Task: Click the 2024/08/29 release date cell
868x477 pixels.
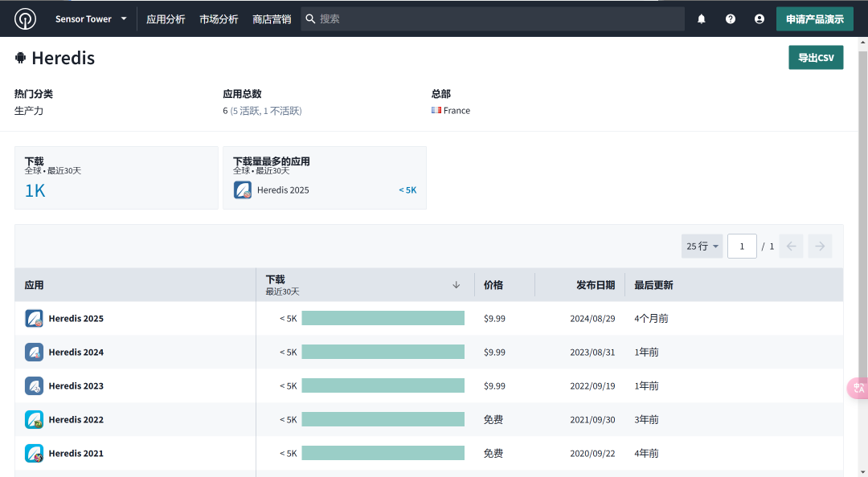Action: tap(592, 319)
